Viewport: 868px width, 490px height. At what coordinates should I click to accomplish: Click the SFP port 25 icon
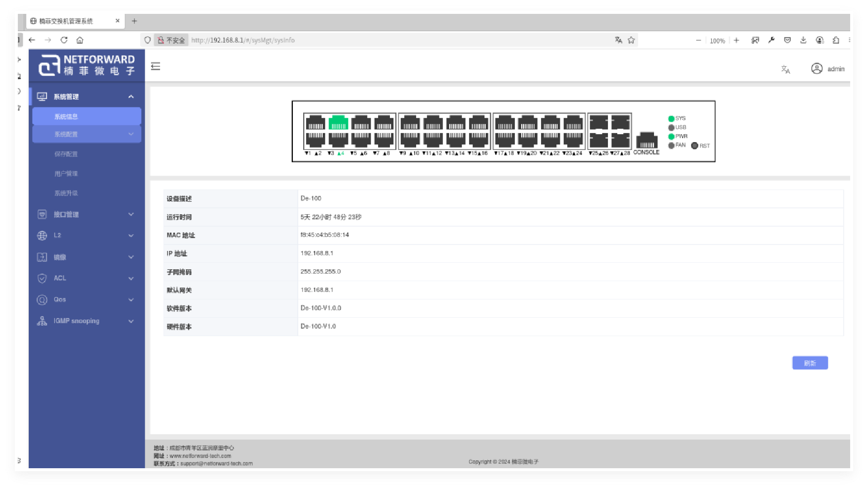598,140
